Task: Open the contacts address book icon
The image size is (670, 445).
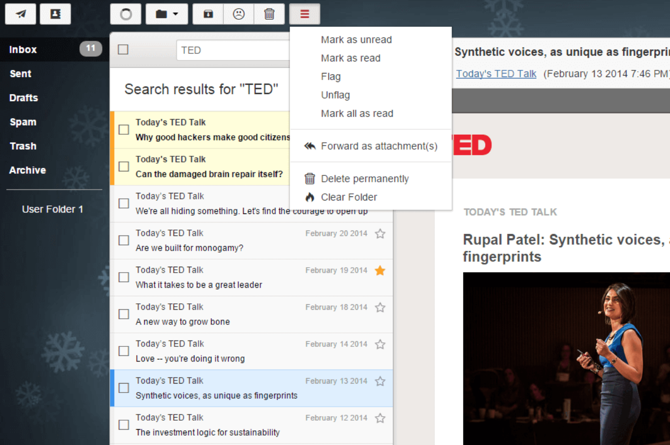Action: (56, 14)
